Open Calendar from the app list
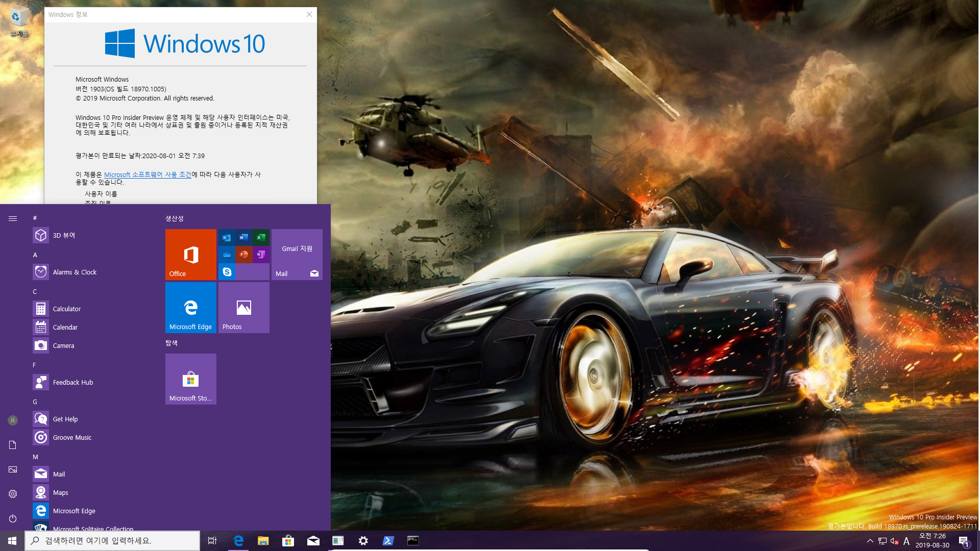 (x=92, y=327)
